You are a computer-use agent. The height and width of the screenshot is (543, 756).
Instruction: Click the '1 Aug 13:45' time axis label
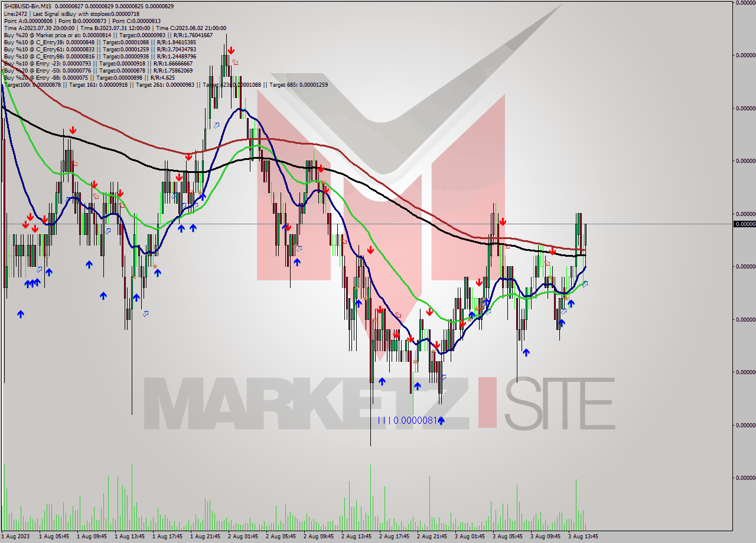(x=129, y=537)
